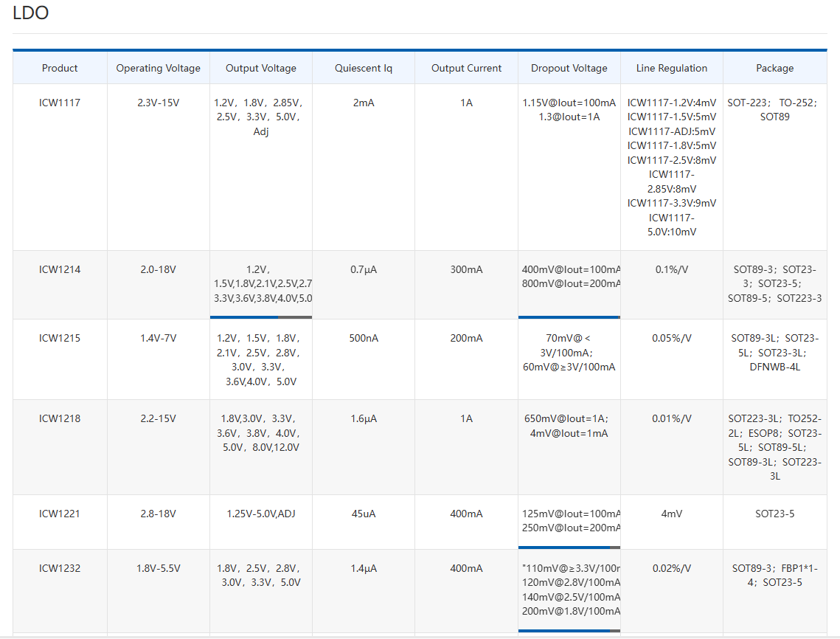Viewport: 840px width, 639px height.
Task: Click the Line Regulation column header
Action: [x=671, y=68]
